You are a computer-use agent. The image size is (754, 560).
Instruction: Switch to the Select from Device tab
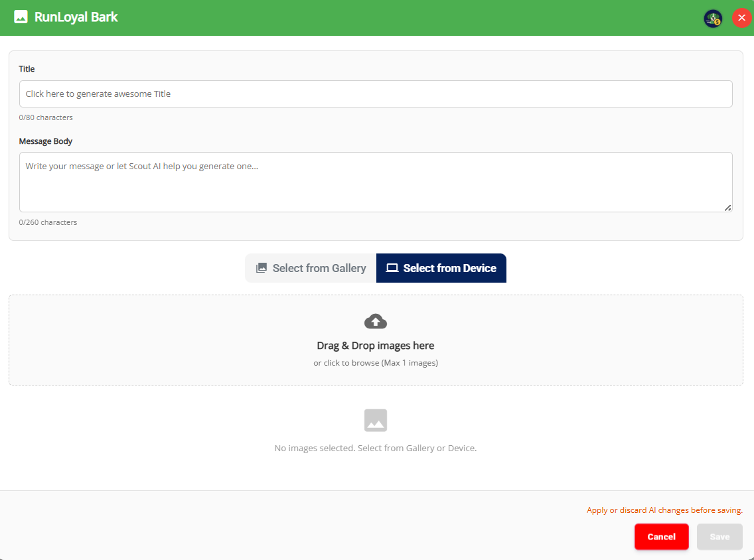tap(441, 268)
